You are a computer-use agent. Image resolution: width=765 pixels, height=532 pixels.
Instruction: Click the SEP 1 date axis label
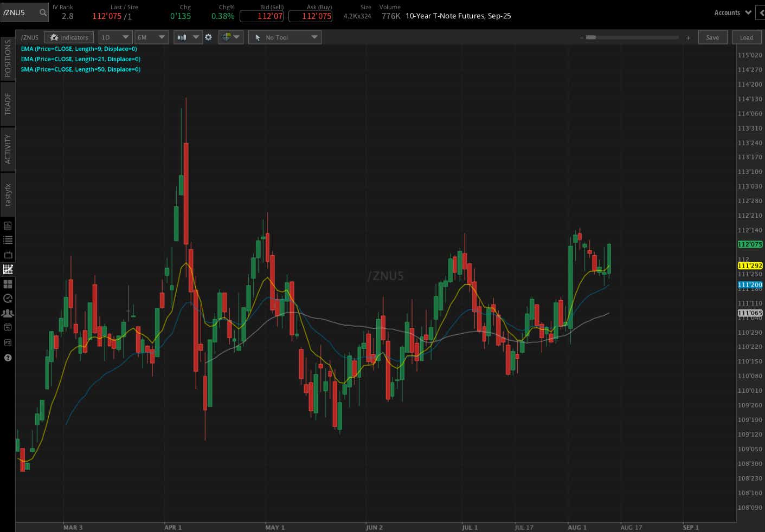pos(691,527)
